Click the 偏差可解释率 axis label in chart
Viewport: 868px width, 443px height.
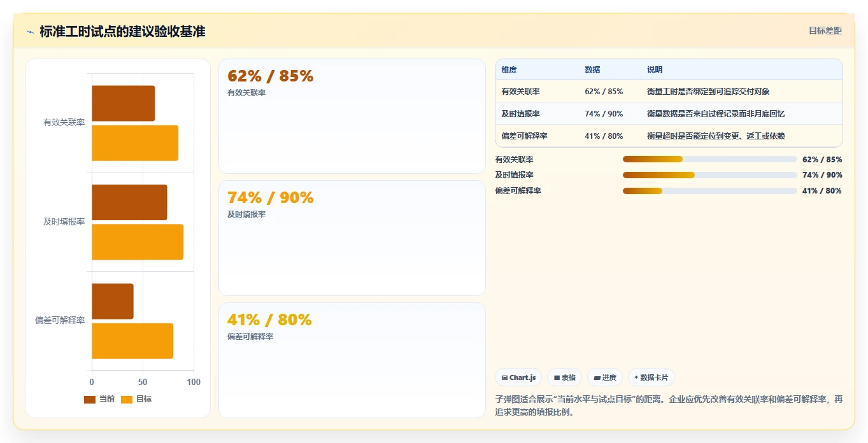[x=60, y=321]
